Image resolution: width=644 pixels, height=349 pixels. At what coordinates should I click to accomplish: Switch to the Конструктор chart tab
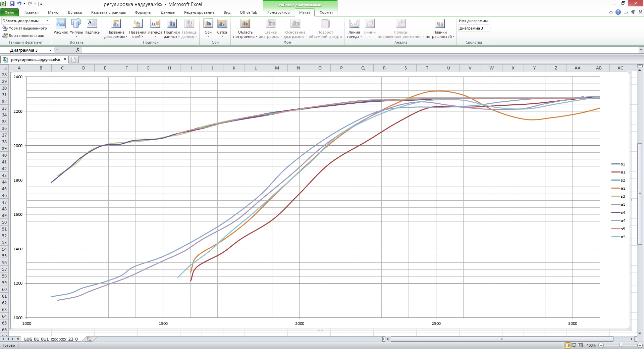[278, 12]
